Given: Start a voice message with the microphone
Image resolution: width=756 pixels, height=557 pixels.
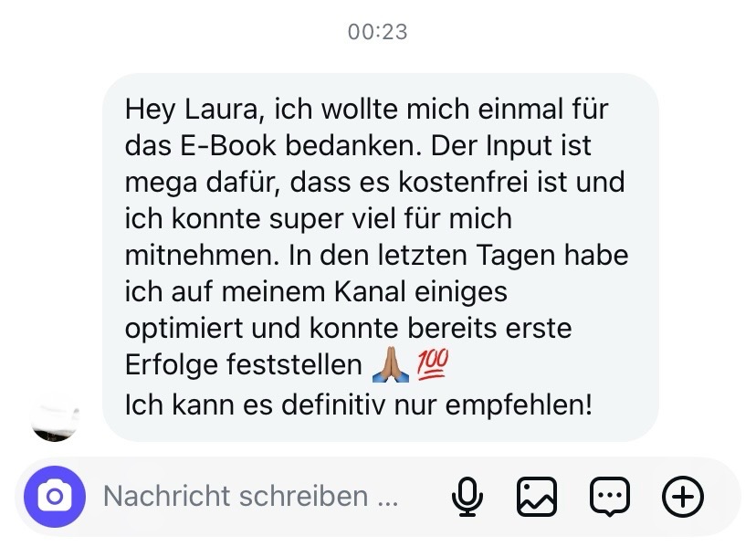Looking at the screenshot, I should pyautogui.click(x=467, y=496).
